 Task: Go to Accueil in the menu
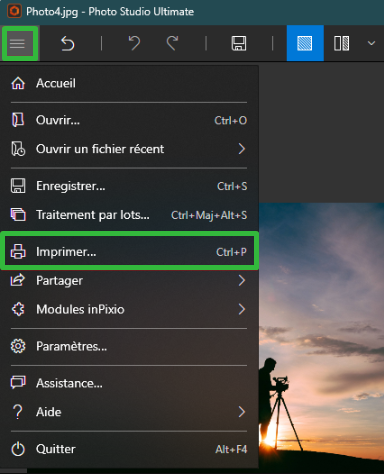tap(129, 83)
